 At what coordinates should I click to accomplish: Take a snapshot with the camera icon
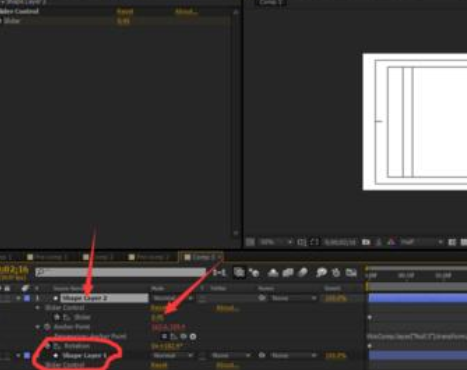coord(366,242)
